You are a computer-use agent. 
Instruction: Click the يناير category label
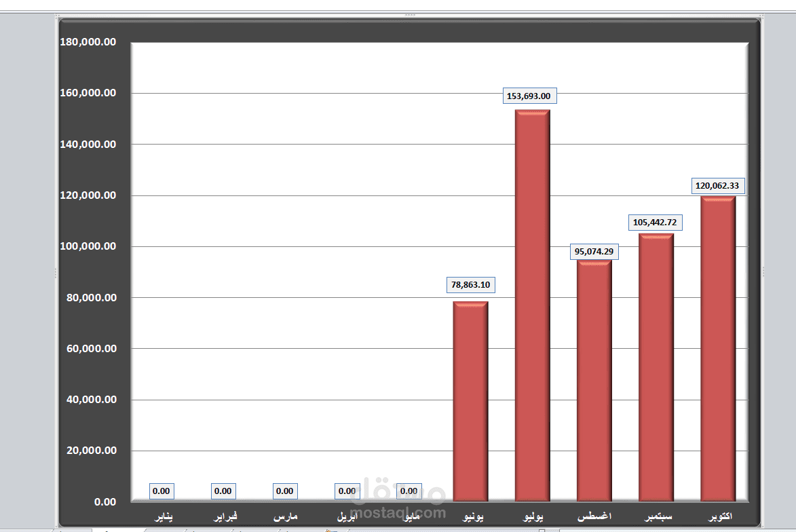(x=164, y=517)
